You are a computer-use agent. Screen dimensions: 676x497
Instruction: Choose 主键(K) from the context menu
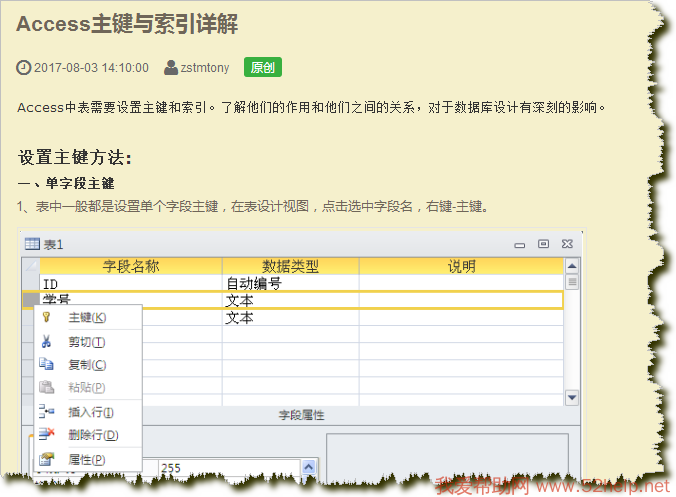87,317
